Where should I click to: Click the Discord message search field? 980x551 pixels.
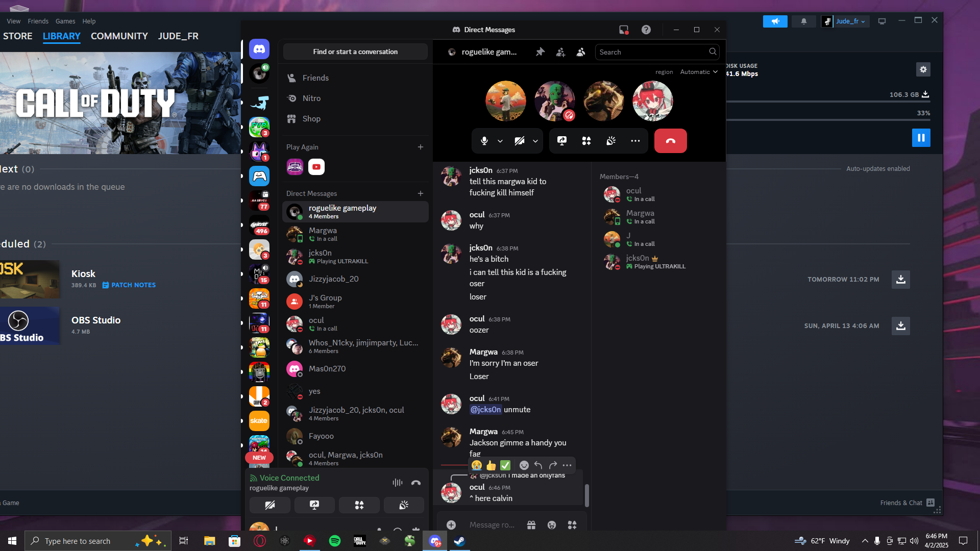click(652, 52)
